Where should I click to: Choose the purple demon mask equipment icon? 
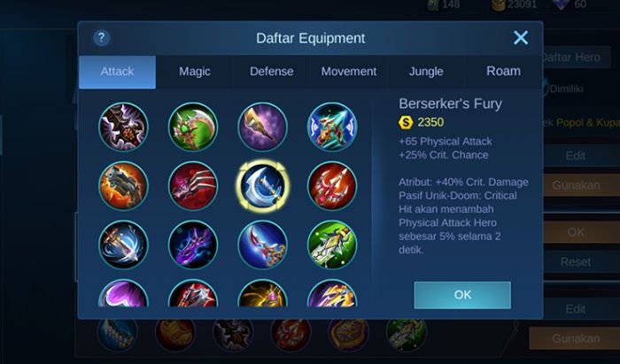pyautogui.click(x=193, y=245)
